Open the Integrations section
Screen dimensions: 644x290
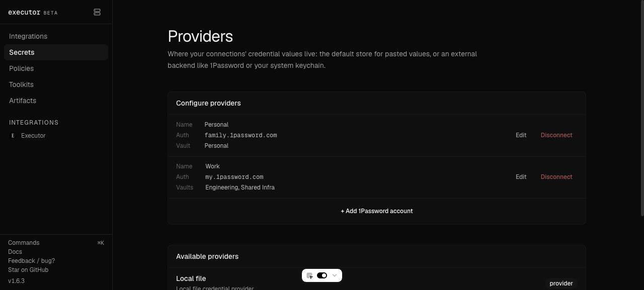56,36
